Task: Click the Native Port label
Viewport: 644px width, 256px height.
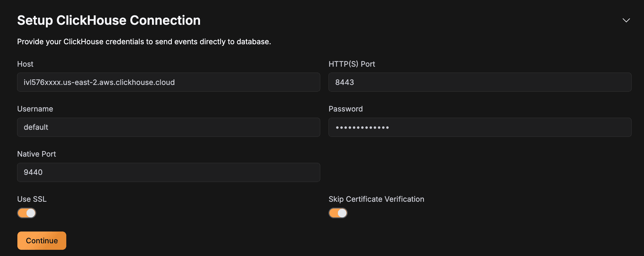Action: coord(37,154)
